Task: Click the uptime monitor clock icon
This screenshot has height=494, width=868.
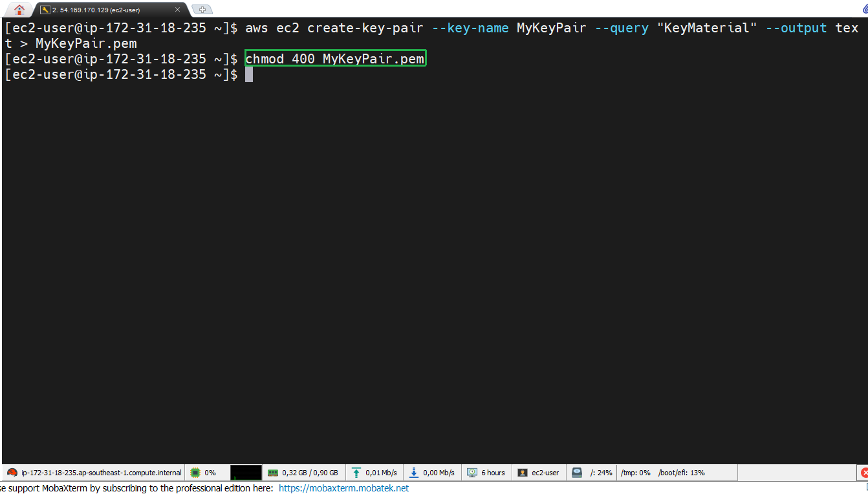Action: (x=472, y=473)
